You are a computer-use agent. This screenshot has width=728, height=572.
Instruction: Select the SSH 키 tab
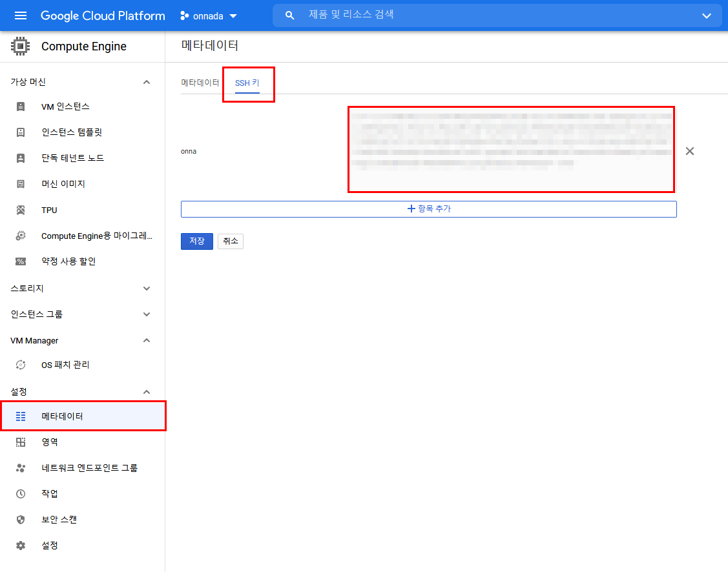247,83
